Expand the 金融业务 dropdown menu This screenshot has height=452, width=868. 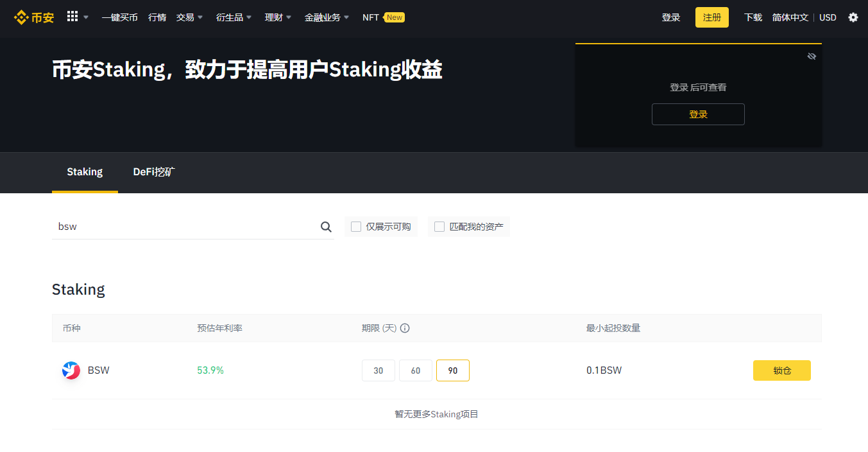(327, 17)
